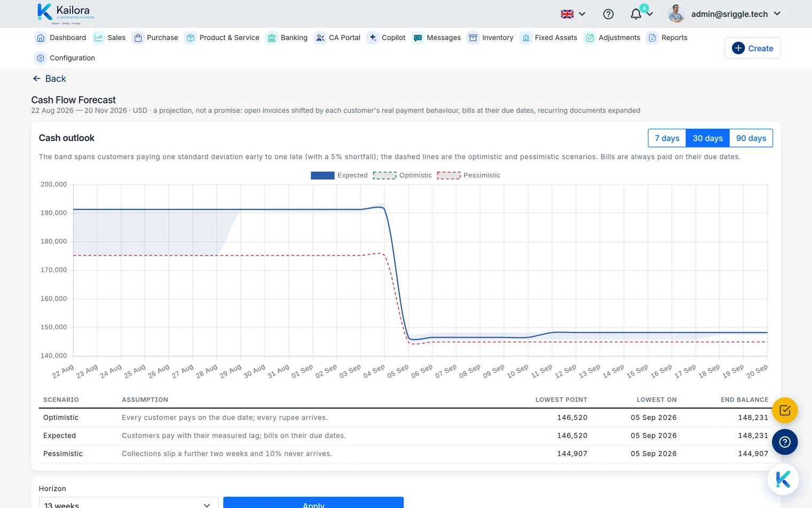
Task: Click the Adjustments pencil icon
Action: pyautogui.click(x=590, y=38)
